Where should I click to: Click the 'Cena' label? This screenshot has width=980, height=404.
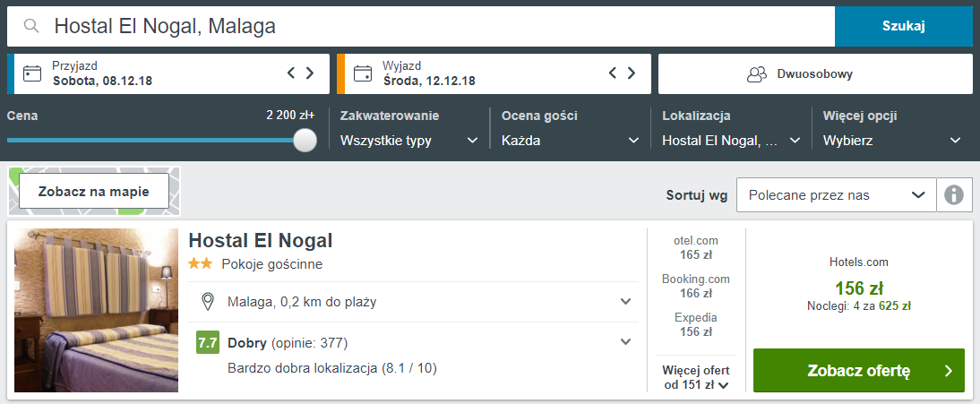pos(22,116)
